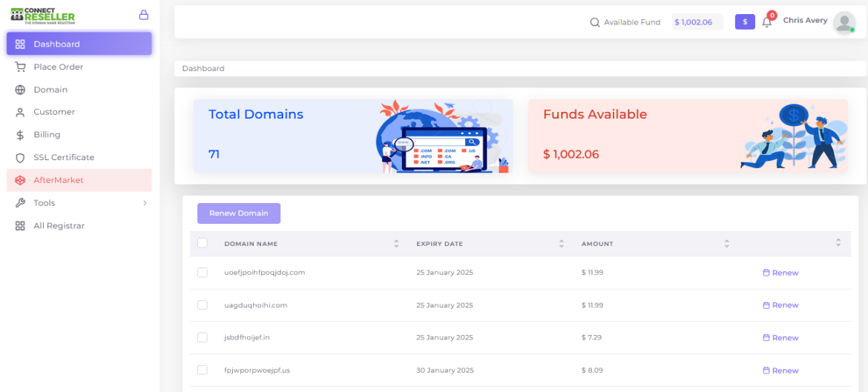The height and width of the screenshot is (392, 868).
Task: Click Renew link for uagduqhoihi.com
Action: pos(780,305)
